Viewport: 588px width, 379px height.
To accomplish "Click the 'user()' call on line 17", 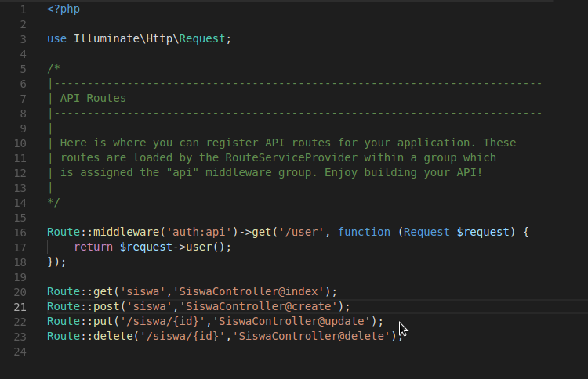I will tap(205, 247).
